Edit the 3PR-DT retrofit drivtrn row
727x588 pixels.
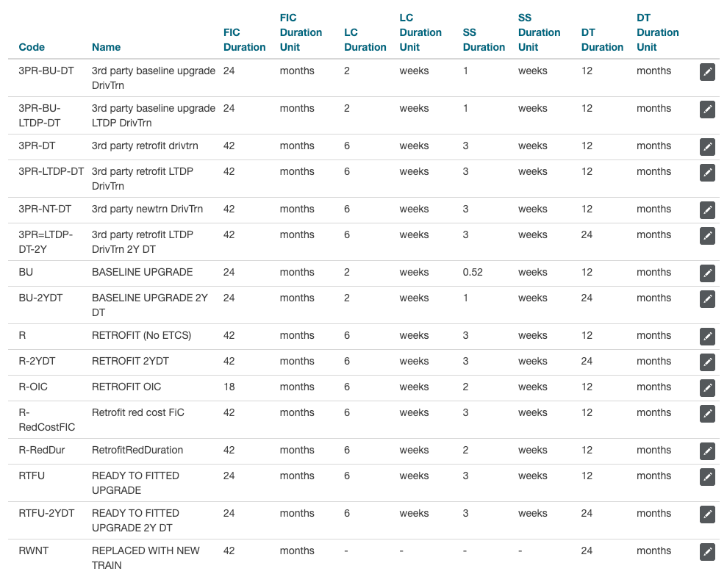coord(707,147)
